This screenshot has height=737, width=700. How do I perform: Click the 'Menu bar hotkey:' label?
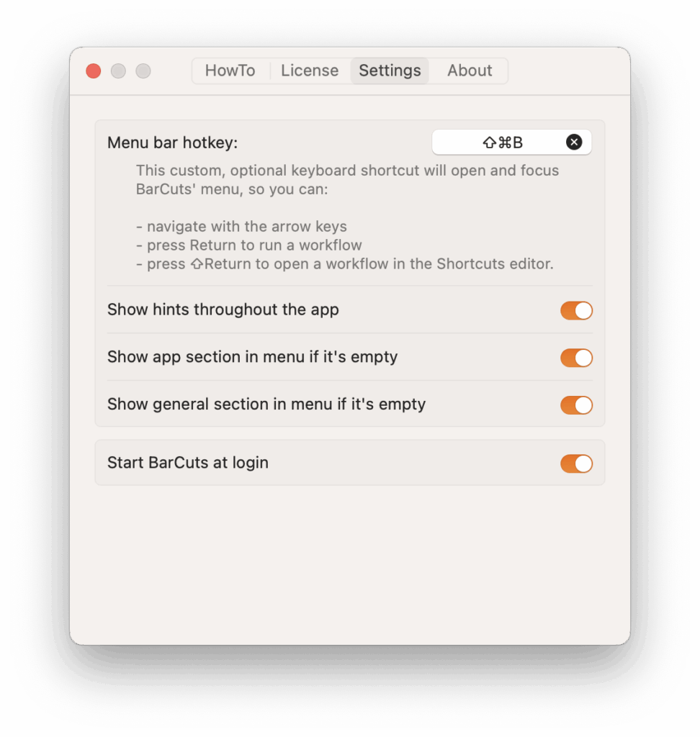(x=172, y=143)
